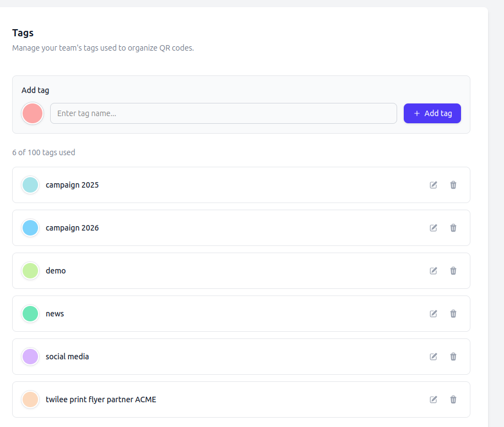Screen dimensions: 504x427
Task: Click the trash icon for campaign 2025
Action: (x=453, y=185)
